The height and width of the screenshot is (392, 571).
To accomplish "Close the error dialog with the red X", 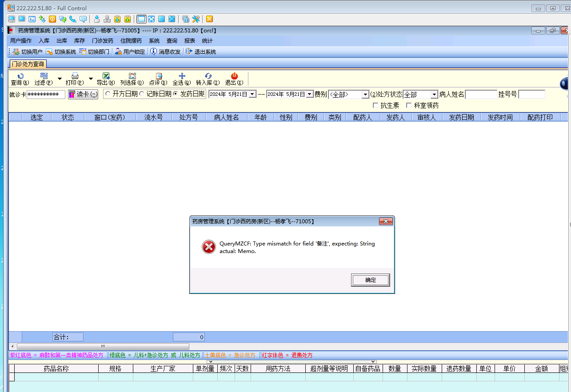I will (x=386, y=221).
